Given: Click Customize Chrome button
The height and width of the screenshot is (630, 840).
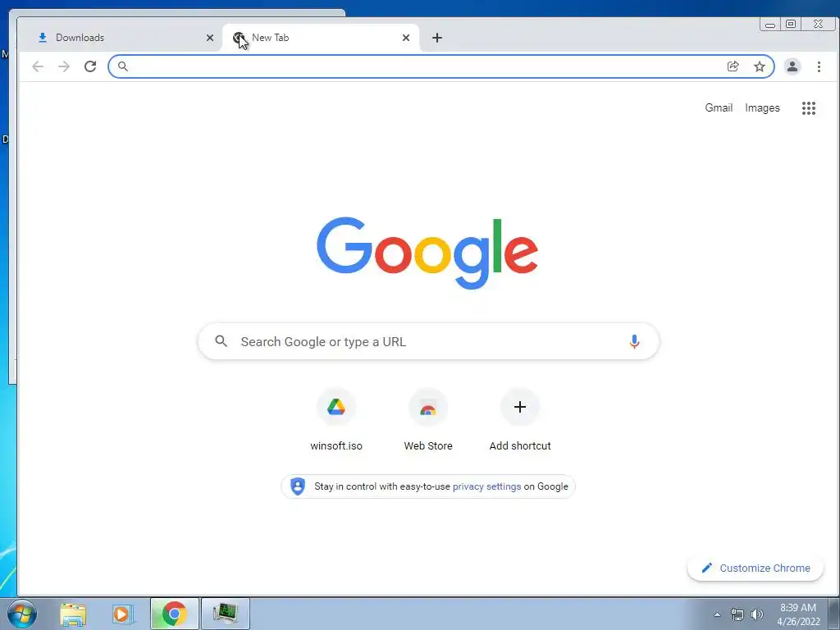Looking at the screenshot, I should click(x=756, y=568).
